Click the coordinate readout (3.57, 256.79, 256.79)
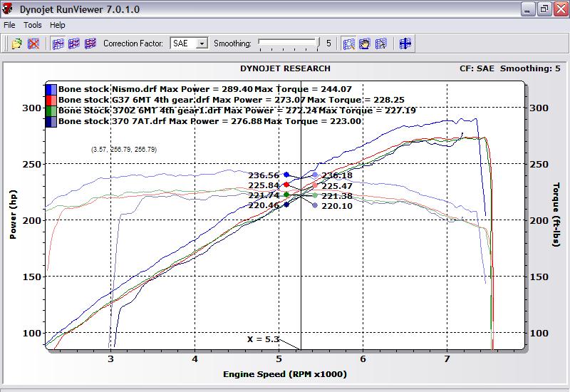The image size is (570, 392). (124, 149)
